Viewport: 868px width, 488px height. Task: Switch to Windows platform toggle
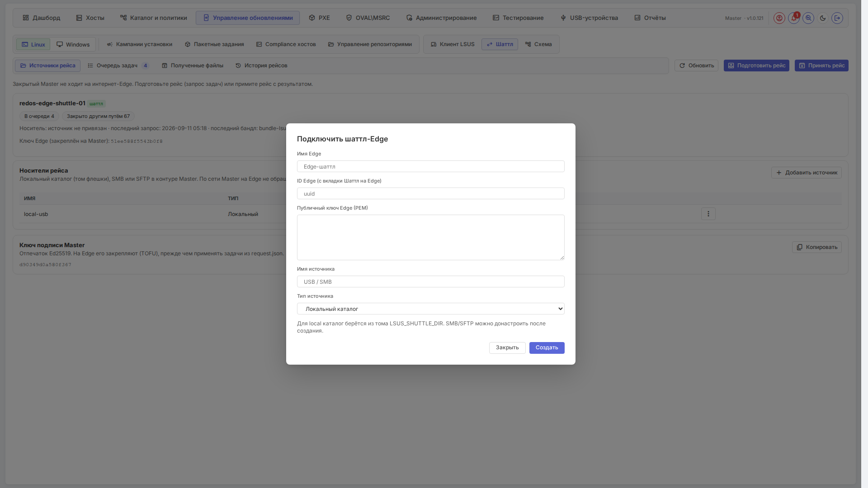73,45
